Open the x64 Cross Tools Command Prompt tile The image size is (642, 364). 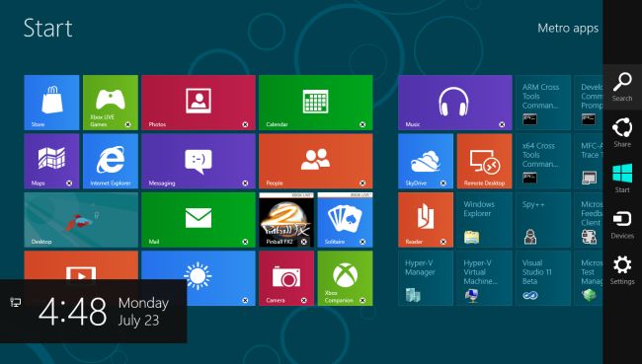click(543, 161)
